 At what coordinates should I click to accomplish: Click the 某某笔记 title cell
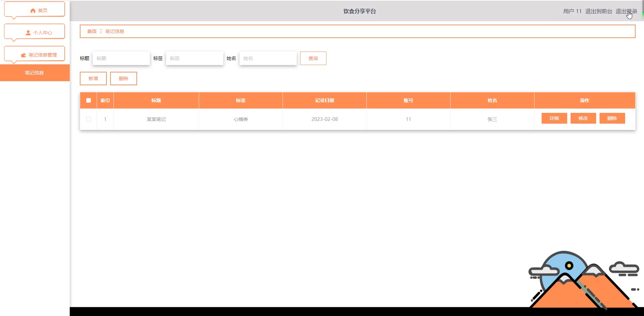click(x=156, y=119)
